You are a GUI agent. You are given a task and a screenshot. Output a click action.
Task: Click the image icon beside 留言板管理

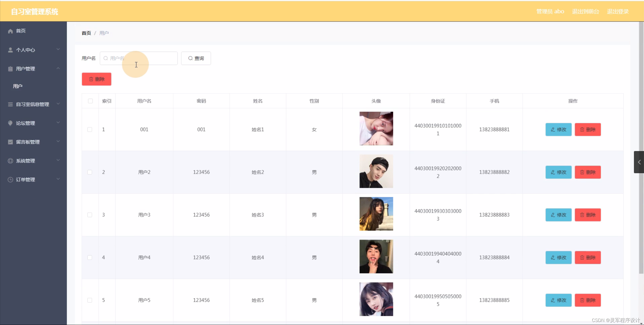click(x=10, y=142)
